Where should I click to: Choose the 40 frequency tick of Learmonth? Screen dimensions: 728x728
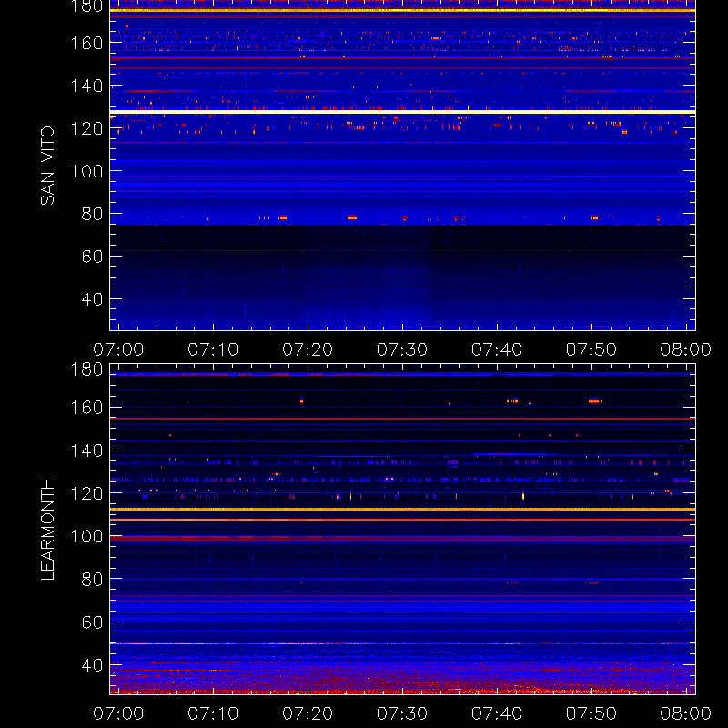pos(93,665)
